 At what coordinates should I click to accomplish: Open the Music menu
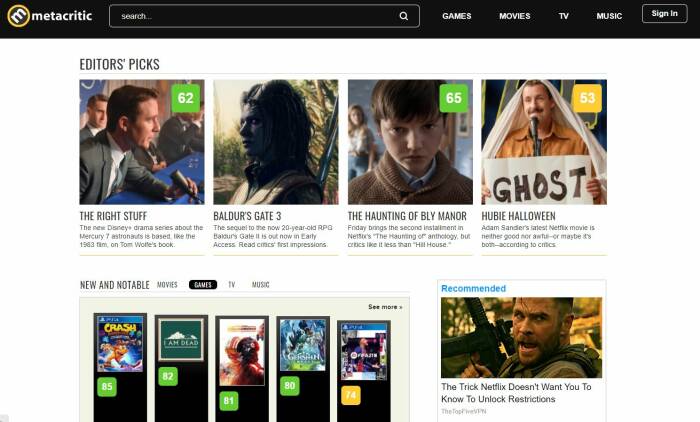tap(609, 16)
